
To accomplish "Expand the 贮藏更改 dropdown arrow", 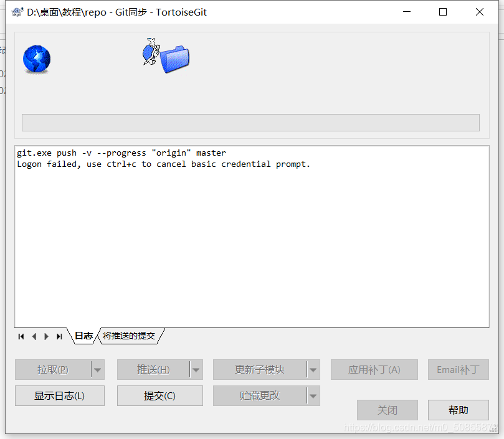I will tap(313, 395).
